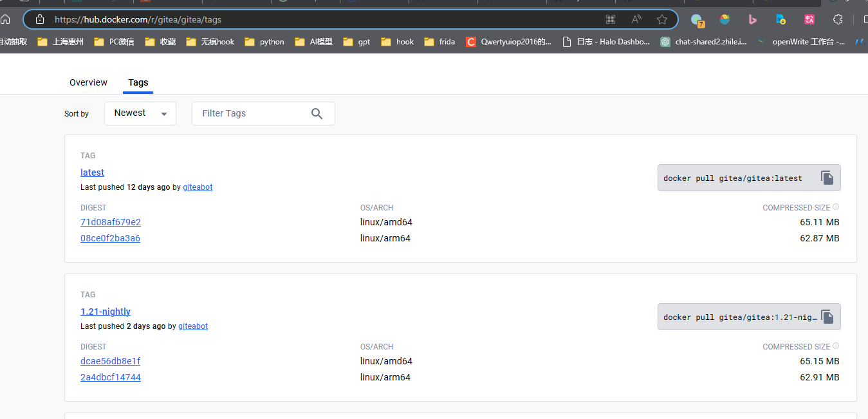Open digest 71d08af679e2
Image resolution: width=868 pixels, height=419 pixels.
click(111, 222)
